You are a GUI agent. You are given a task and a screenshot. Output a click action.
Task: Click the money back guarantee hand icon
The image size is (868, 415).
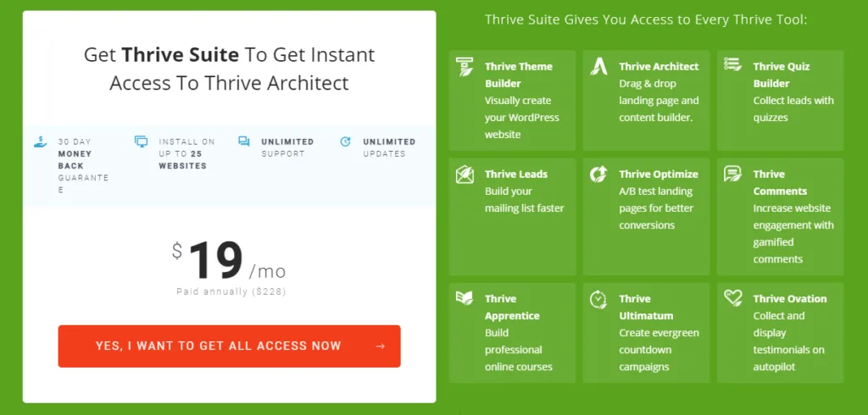(41, 141)
